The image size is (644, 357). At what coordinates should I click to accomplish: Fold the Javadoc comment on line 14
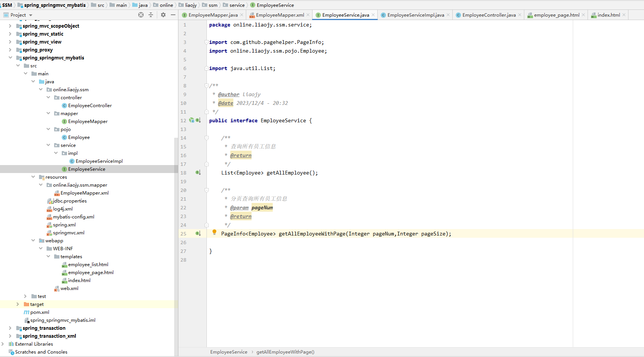pyautogui.click(x=206, y=138)
